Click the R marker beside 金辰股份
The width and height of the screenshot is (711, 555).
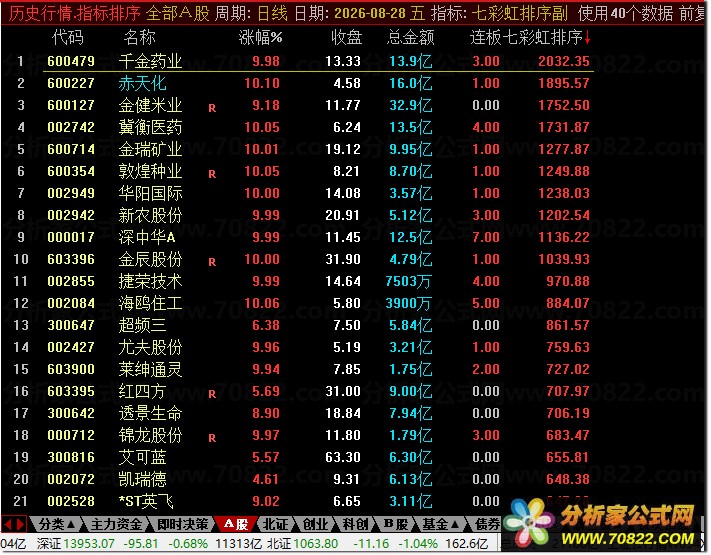212,262
